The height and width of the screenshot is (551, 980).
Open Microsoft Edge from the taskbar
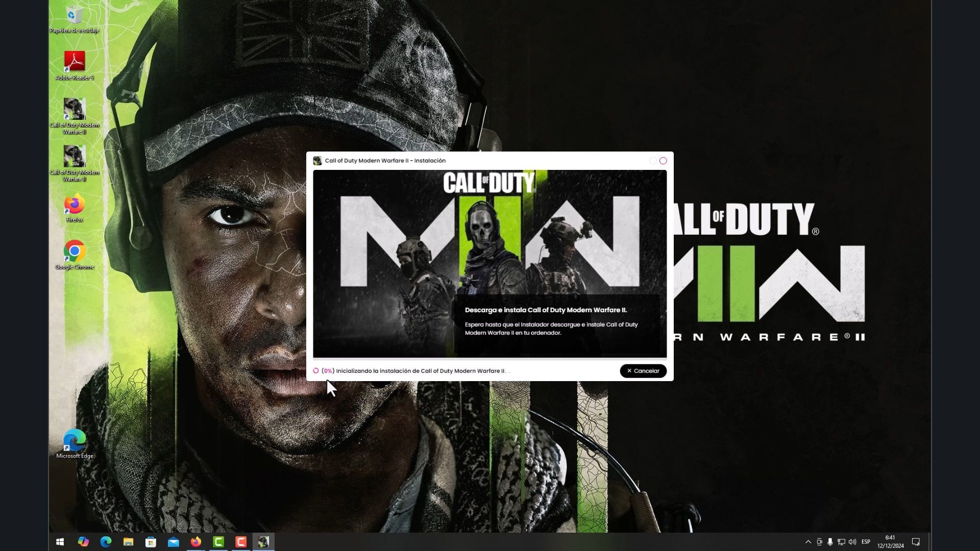point(106,542)
